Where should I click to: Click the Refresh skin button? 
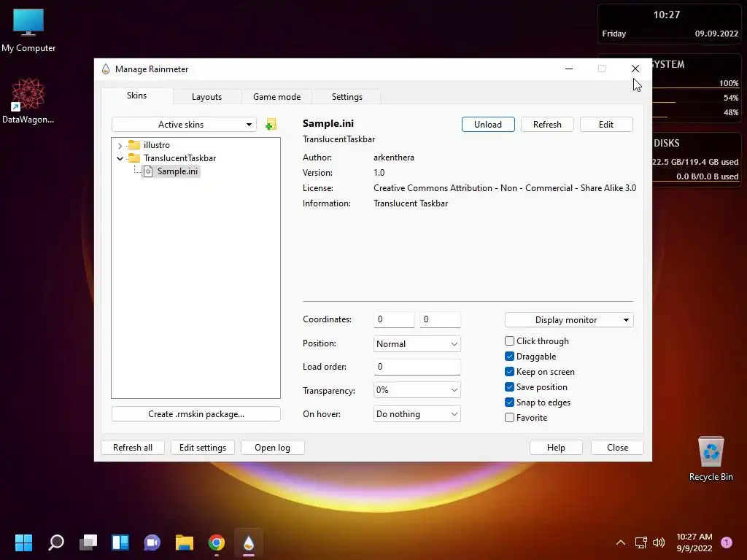[547, 124]
